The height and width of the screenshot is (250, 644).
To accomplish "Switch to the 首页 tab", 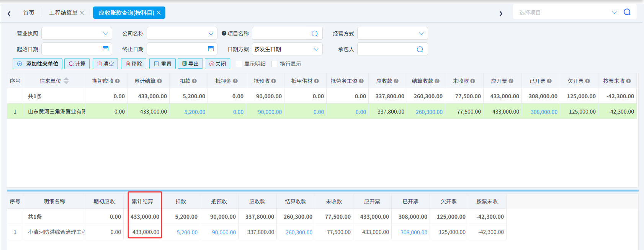I will [29, 13].
